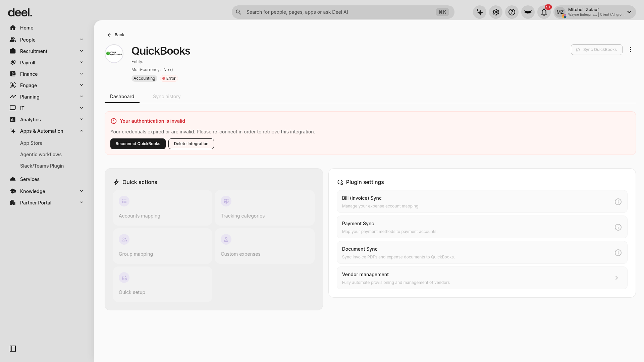This screenshot has height=362, width=644.
Task: Open Payment Sync setting row
Action: pos(482,227)
